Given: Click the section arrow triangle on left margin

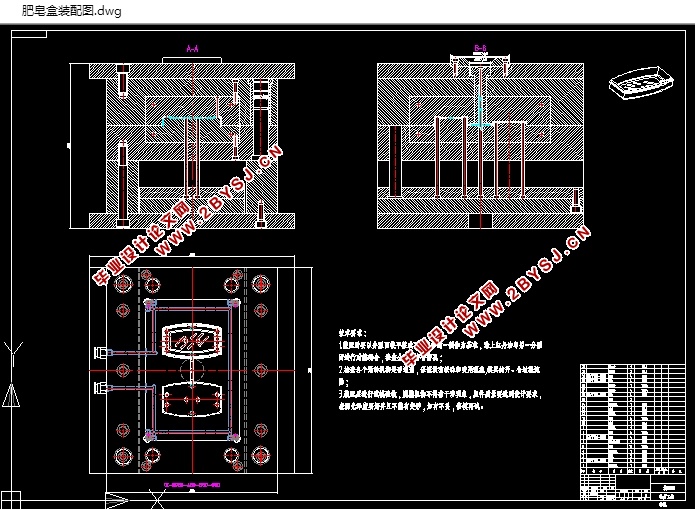Looking at the screenshot, I should 11,395.
